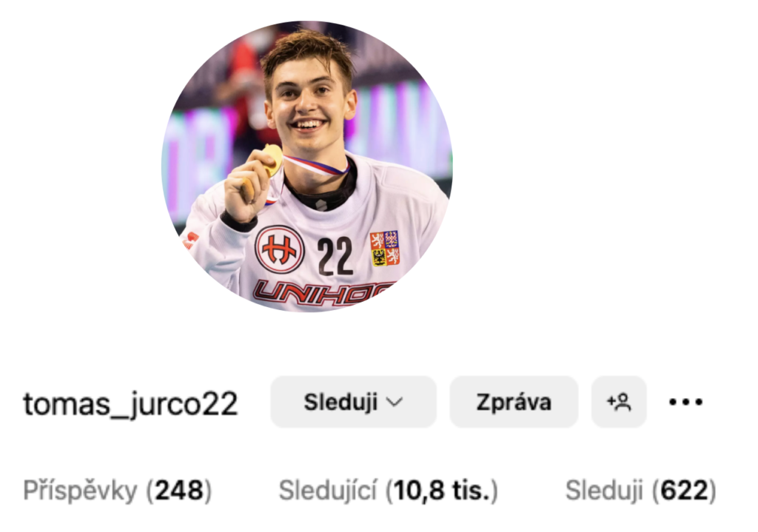View the Sledující followers list
This screenshot has height=532, width=758.
tap(328, 491)
